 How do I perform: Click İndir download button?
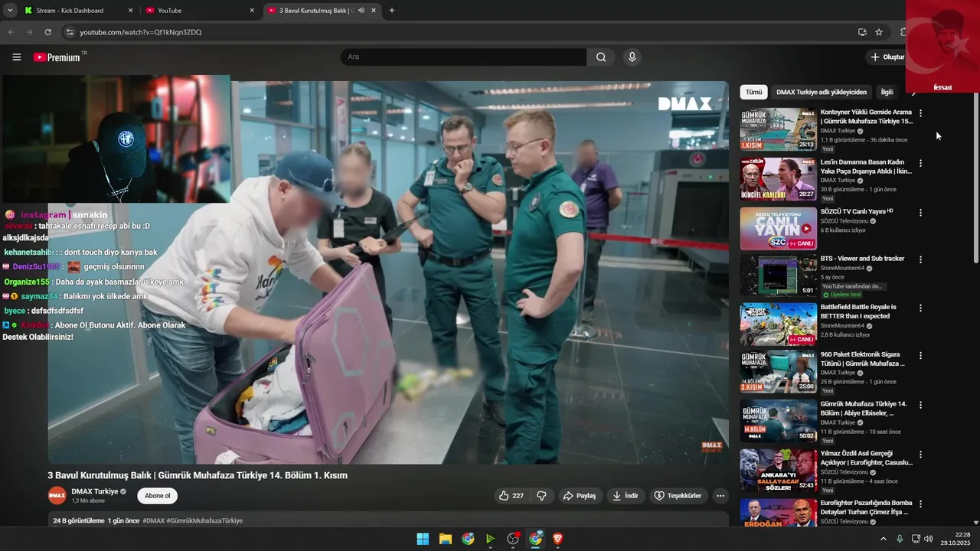[x=625, y=496]
